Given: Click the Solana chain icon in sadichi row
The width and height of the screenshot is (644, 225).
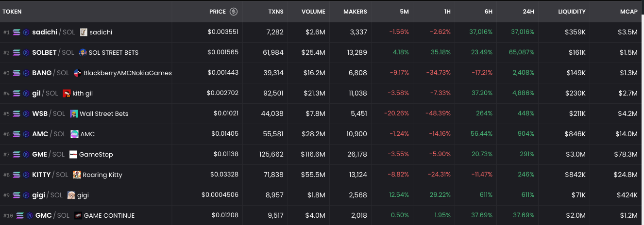Looking at the screenshot, I should [17, 32].
